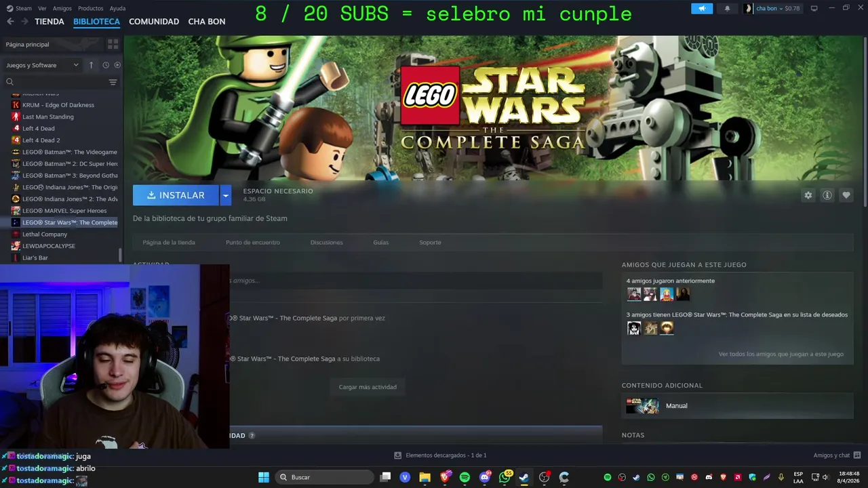868x488 pixels.
Task: Select KRUM - Edge Of Darkness
Action: pos(58,105)
